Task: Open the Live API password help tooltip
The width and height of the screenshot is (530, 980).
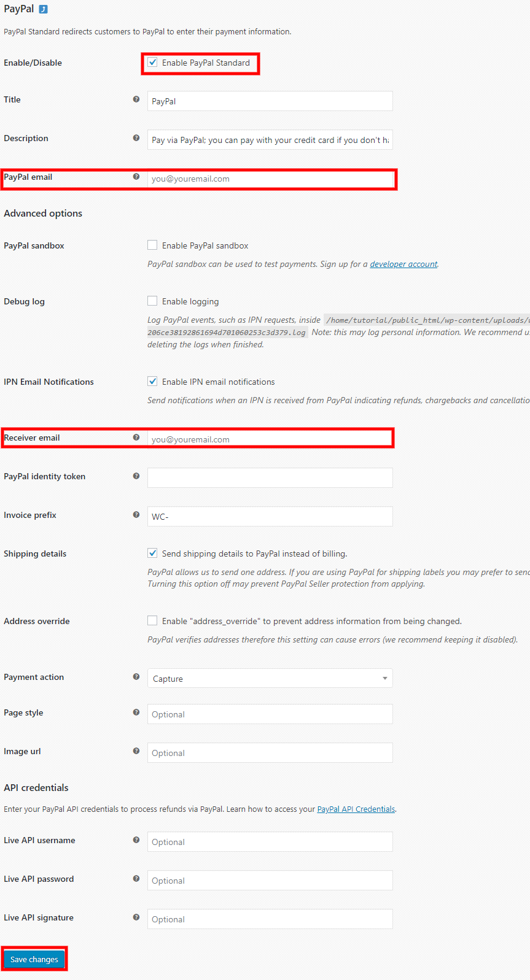Action: 136,878
